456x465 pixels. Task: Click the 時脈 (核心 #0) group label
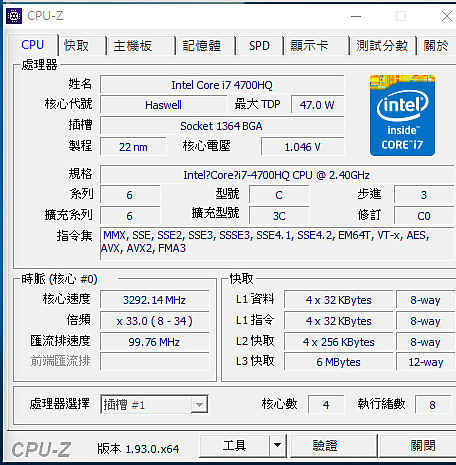click(x=59, y=279)
